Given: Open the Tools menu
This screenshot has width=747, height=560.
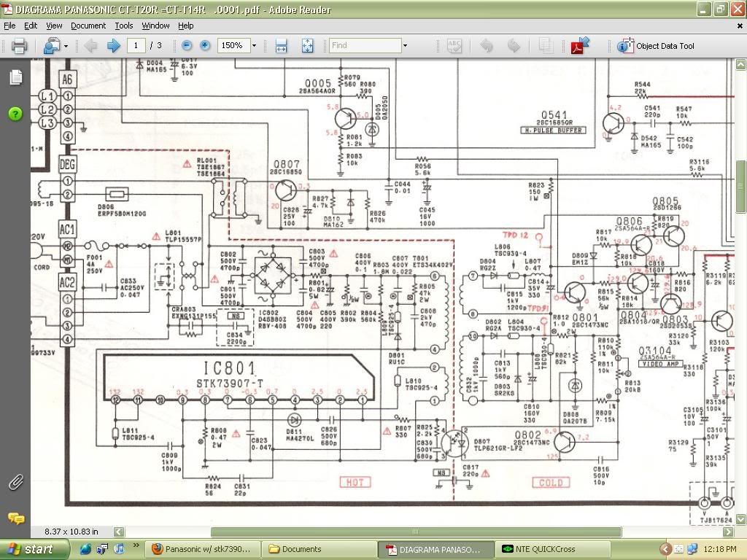Looking at the screenshot, I should tap(124, 26).
